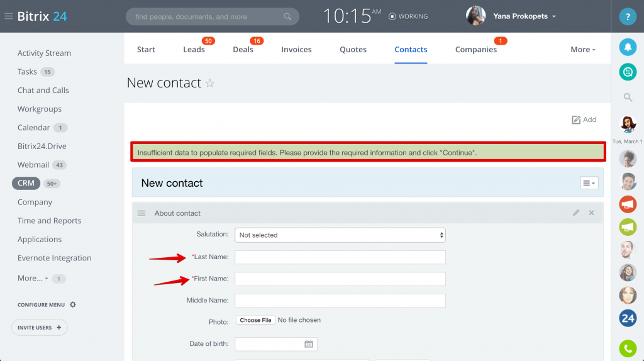Click the 10:15 AM clock display
This screenshot has width=644, height=361.
(352, 16)
